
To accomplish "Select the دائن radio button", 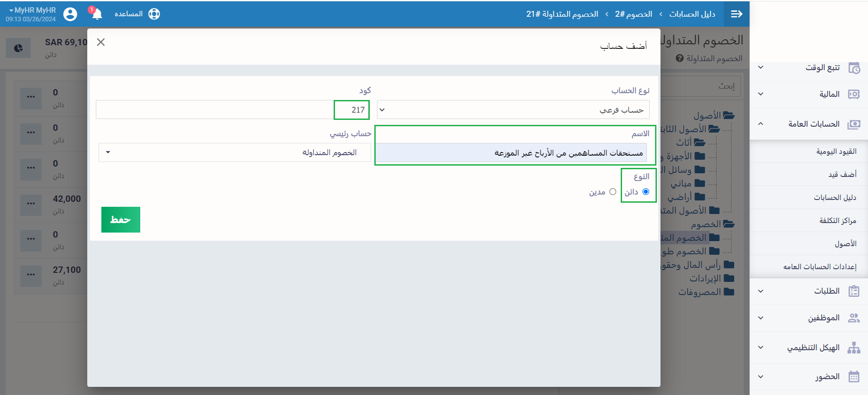I will [646, 192].
